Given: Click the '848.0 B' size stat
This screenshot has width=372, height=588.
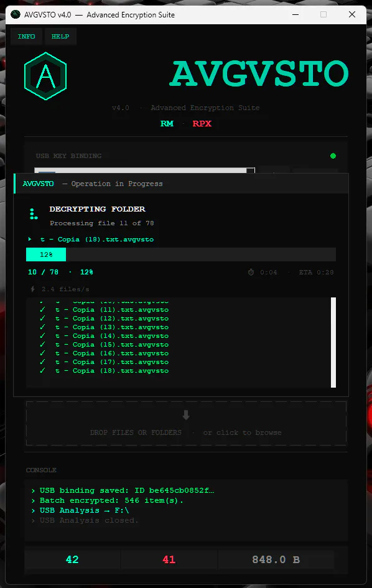Looking at the screenshot, I should pos(276,560).
